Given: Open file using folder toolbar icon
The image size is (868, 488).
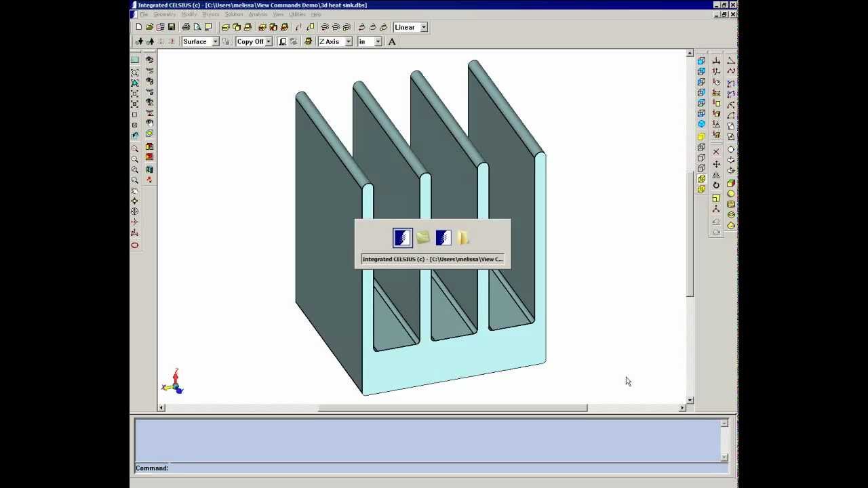Looking at the screenshot, I should click(149, 27).
